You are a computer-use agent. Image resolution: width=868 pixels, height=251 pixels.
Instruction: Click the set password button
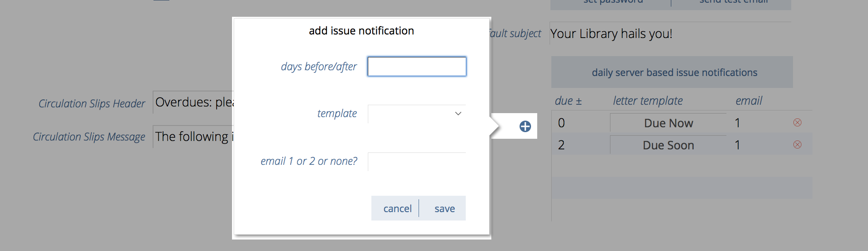(613, 3)
